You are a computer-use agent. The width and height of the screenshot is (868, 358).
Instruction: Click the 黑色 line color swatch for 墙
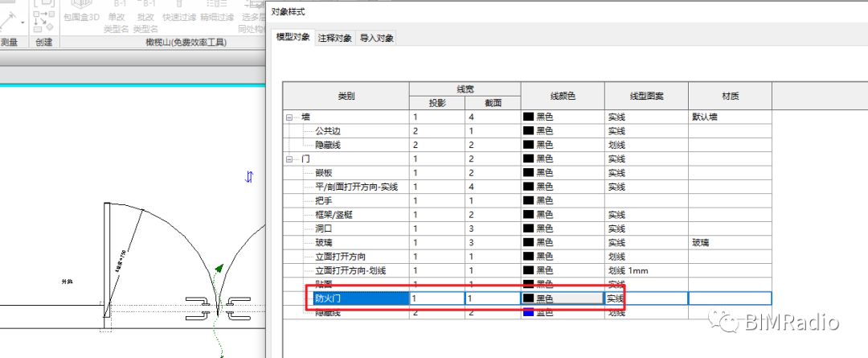pyautogui.click(x=529, y=117)
